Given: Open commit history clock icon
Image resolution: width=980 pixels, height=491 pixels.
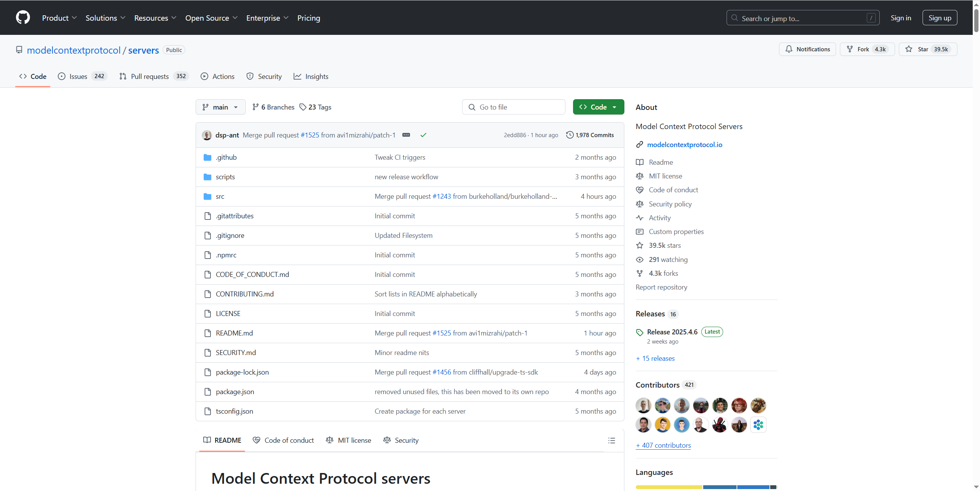Looking at the screenshot, I should [570, 135].
